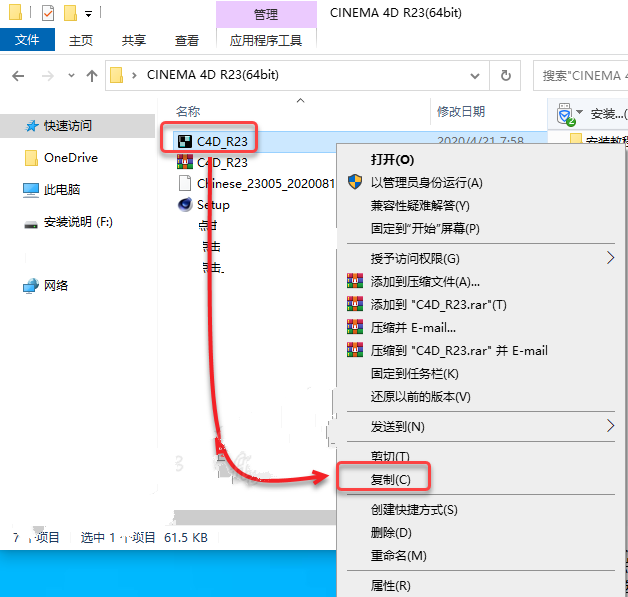Switch to the 共享 ribbon tab
The height and width of the screenshot is (597, 628).
point(134,40)
